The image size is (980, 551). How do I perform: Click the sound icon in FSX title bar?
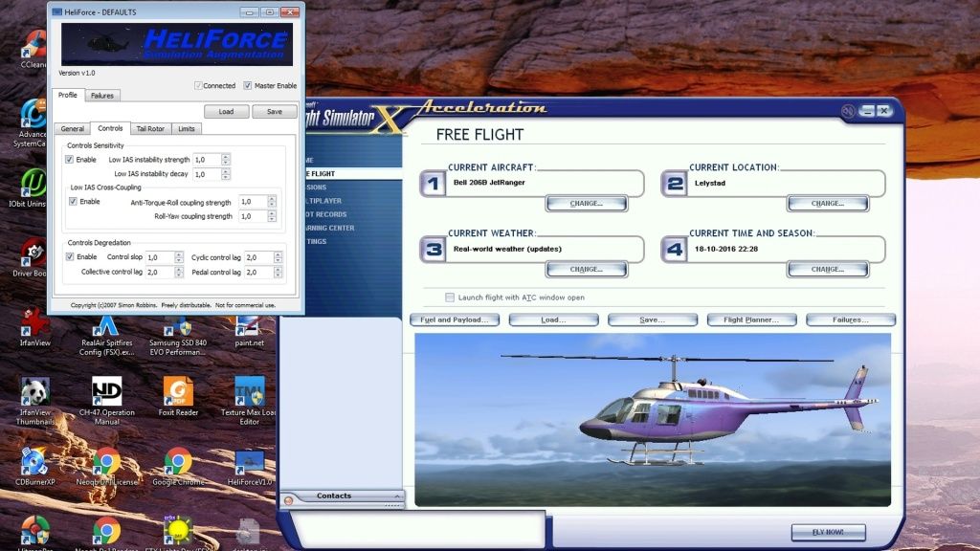pos(848,111)
